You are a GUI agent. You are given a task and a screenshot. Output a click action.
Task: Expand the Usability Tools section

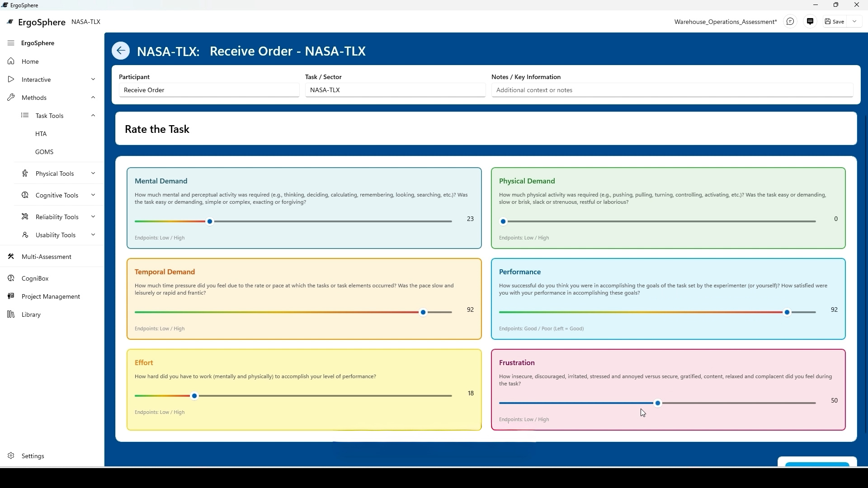93,235
